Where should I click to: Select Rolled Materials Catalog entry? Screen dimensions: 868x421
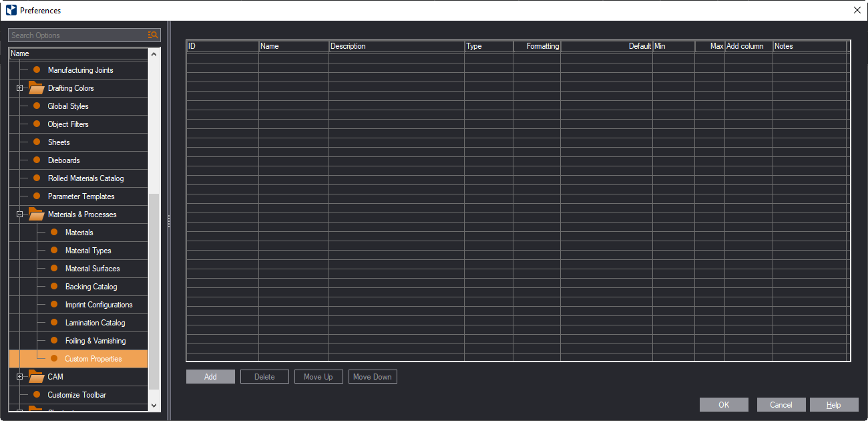point(85,178)
